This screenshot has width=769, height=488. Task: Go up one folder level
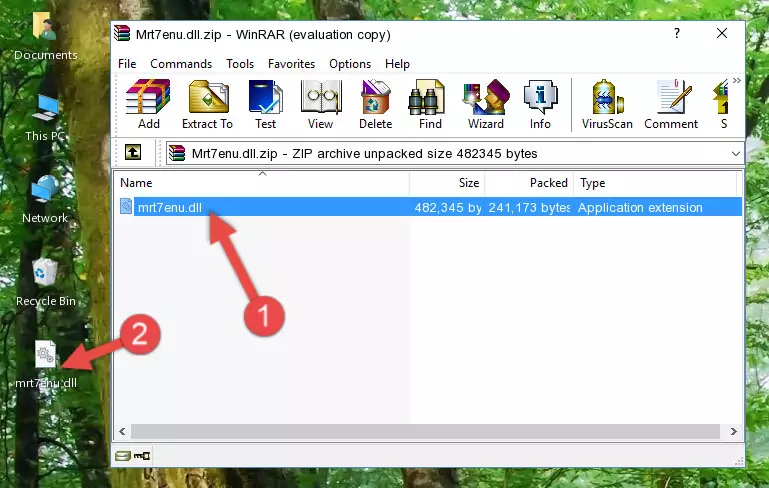(x=133, y=153)
